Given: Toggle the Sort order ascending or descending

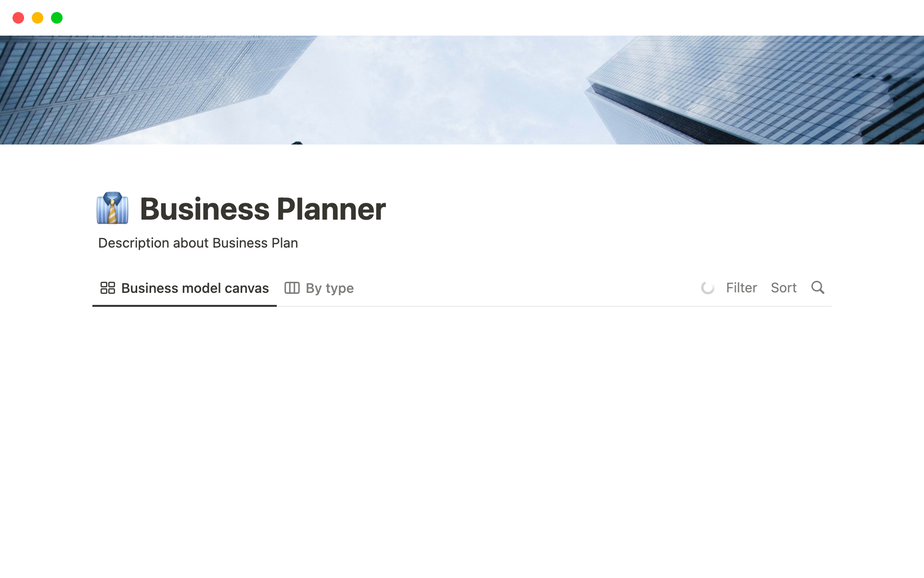Looking at the screenshot, I should click(783, 288).
